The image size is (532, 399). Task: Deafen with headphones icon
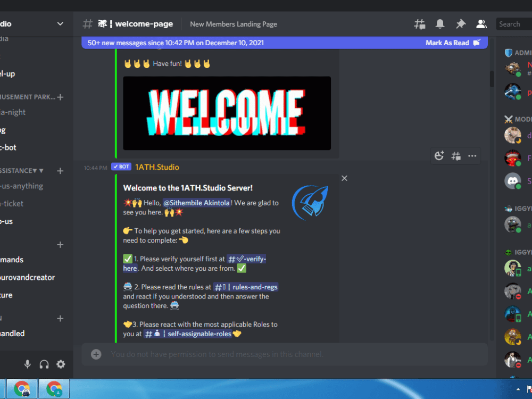click(x=44, y=364)
